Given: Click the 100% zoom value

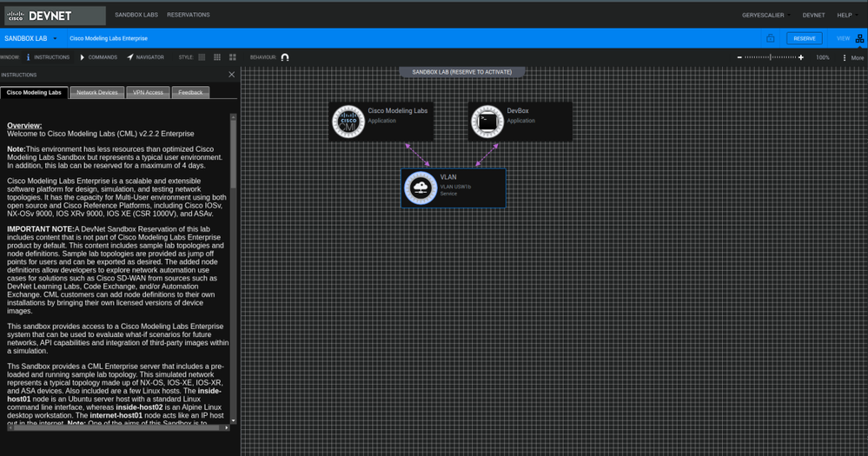Looking at the screenshot, I should tap(823, 57).
